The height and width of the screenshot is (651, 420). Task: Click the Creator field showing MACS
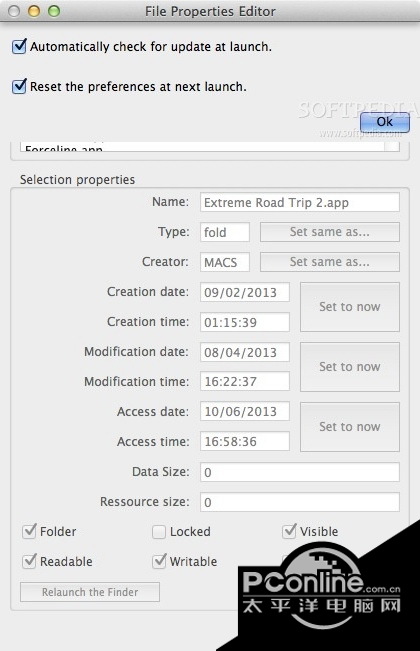pyautogui.click(x=225, y=262)
